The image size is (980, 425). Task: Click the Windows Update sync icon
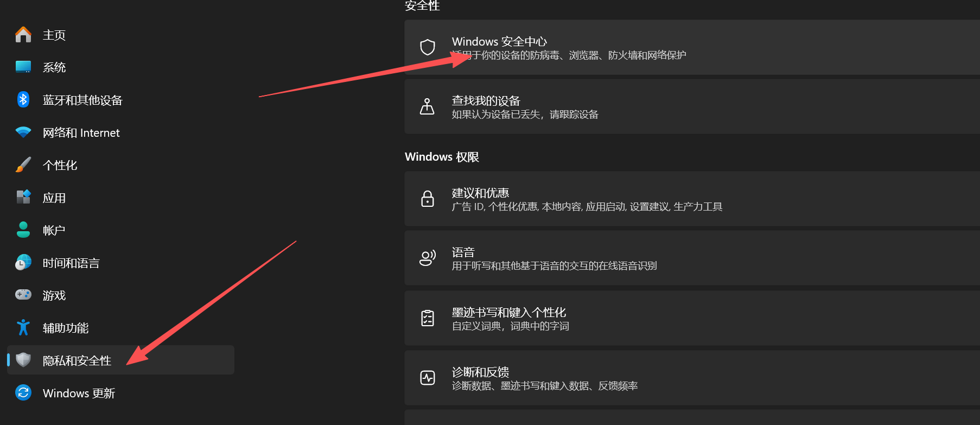(23, 392)
